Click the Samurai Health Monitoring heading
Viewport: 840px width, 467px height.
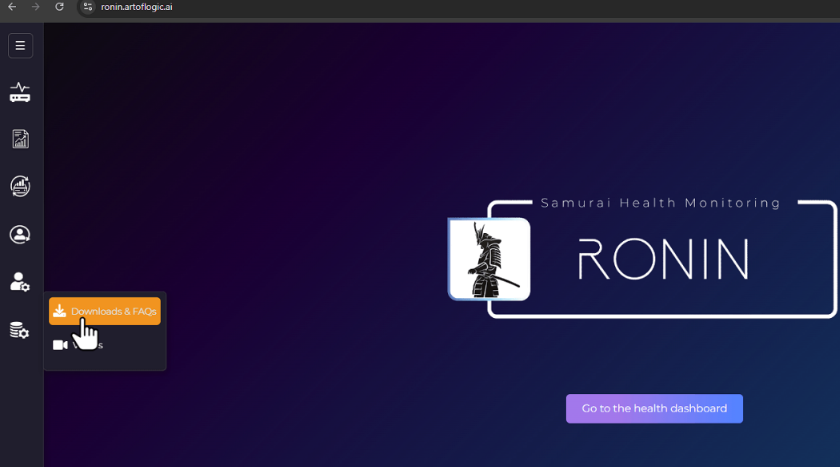tap(660, 203)
